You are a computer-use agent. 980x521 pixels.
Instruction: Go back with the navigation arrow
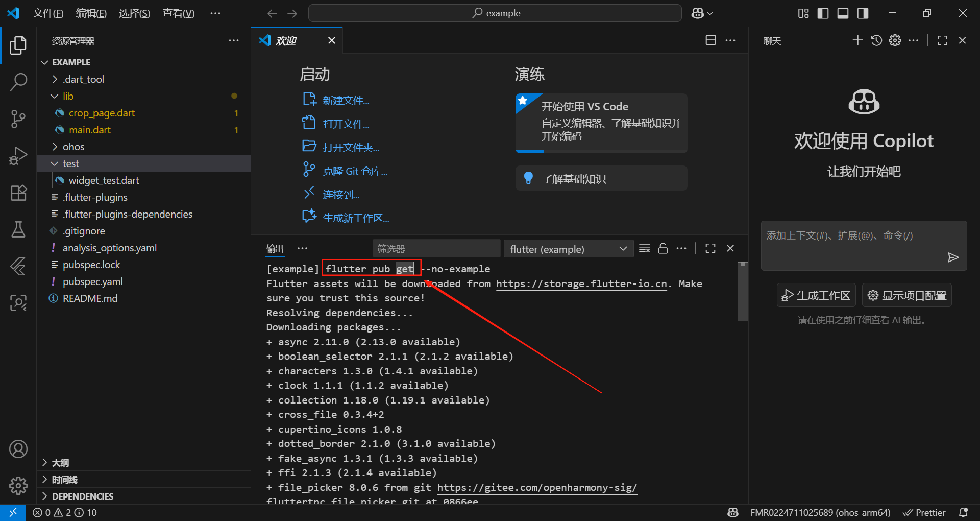tap(272, 13)
